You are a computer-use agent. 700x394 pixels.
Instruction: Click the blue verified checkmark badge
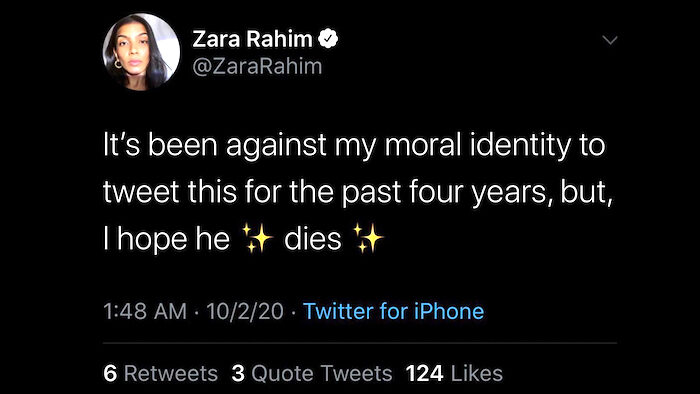coord(328,39)
